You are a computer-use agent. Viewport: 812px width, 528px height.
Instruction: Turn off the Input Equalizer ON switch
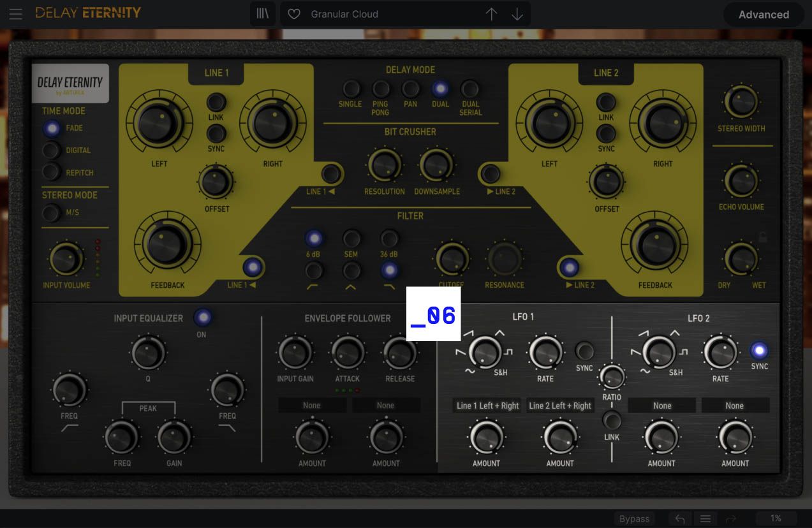[203, 317]
